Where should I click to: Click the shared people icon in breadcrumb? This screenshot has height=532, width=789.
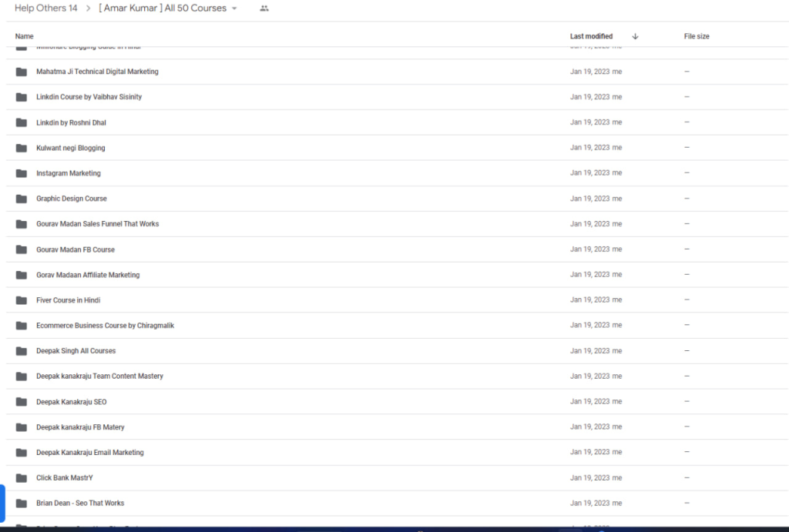pyautogui.click(x=264, y=8)
